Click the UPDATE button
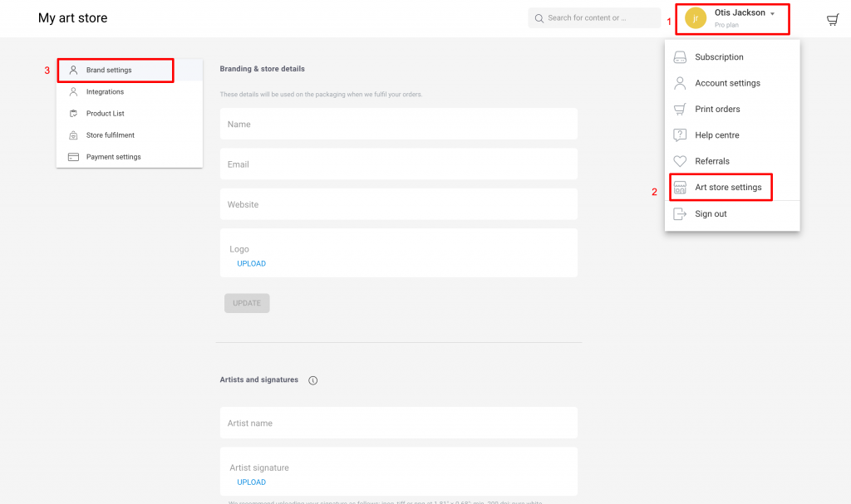 247,303
